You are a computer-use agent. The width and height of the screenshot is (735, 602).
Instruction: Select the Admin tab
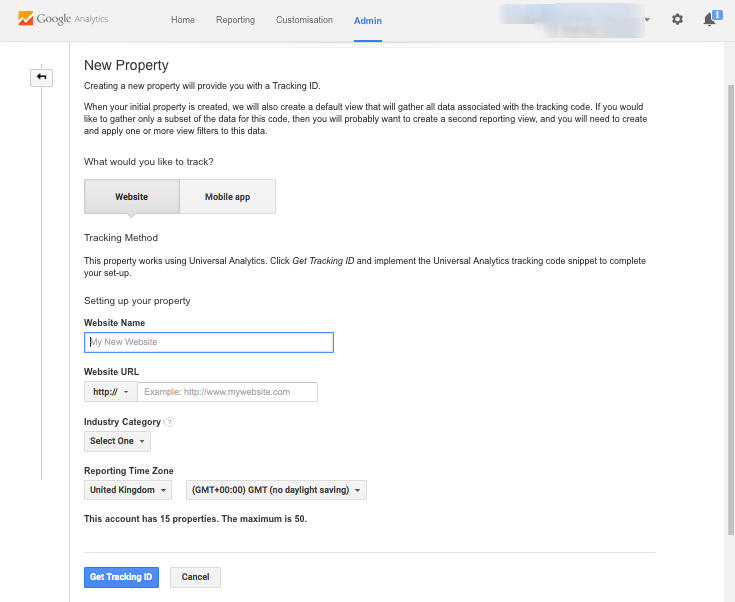pos(368,20)
